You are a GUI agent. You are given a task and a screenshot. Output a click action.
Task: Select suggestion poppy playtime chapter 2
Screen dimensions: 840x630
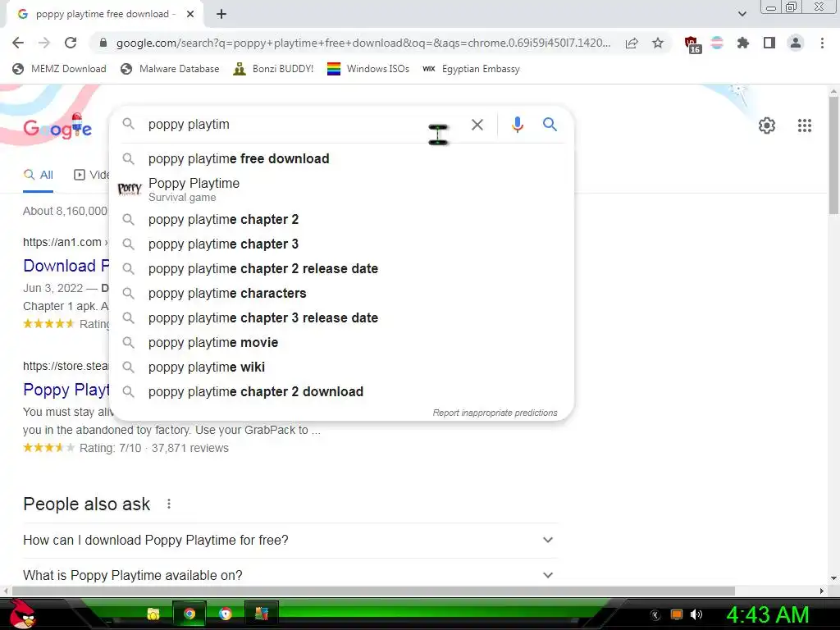(342, 219)
